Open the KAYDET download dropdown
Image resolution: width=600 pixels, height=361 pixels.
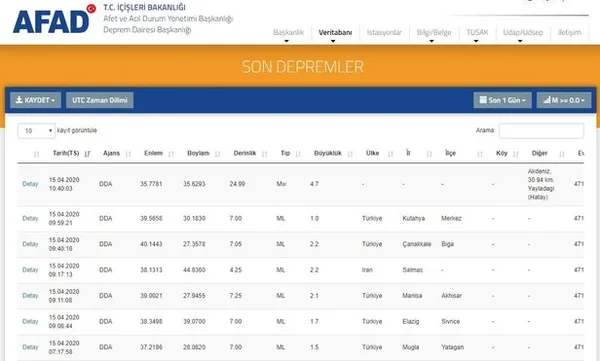35,100
